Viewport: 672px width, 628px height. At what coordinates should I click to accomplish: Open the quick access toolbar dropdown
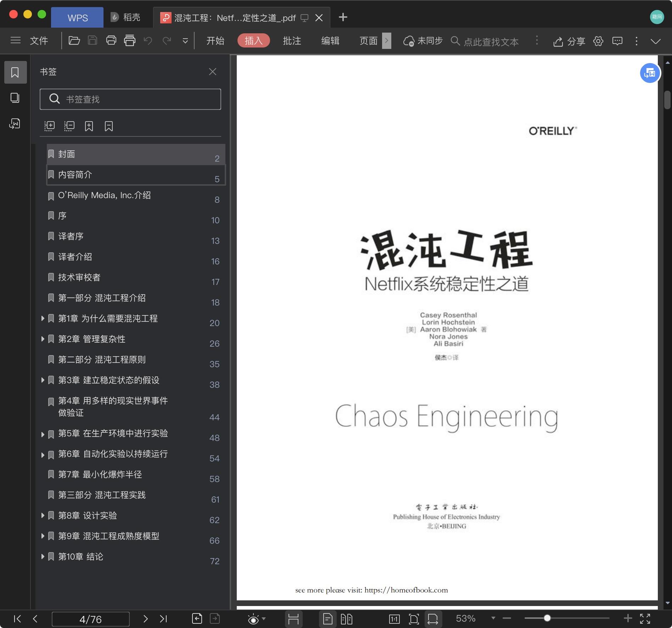185,41
